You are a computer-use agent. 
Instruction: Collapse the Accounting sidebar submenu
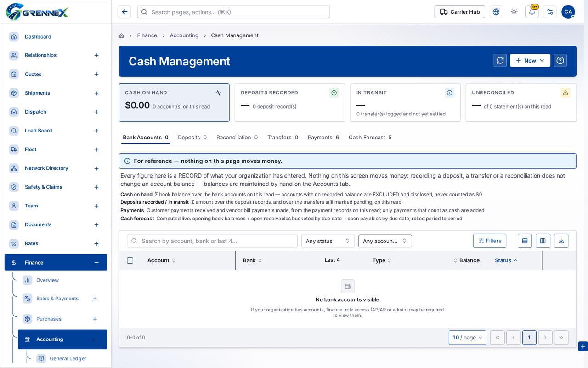95,339
